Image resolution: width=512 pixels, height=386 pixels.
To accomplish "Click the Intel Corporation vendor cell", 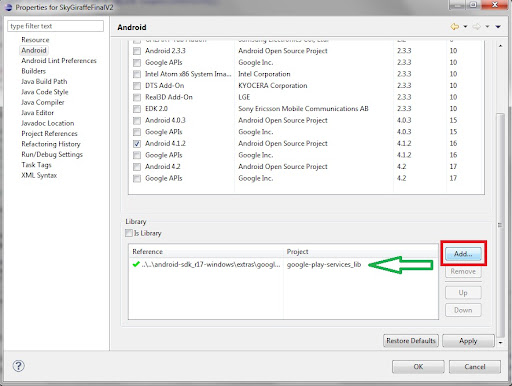I will point(264,74).
